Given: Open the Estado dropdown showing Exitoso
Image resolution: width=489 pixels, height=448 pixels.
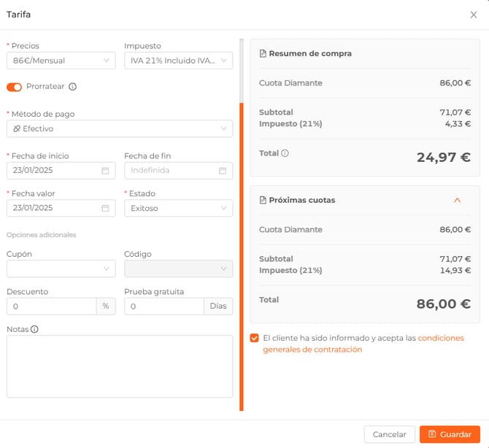Looking at the screenshot, I should 178,208.
